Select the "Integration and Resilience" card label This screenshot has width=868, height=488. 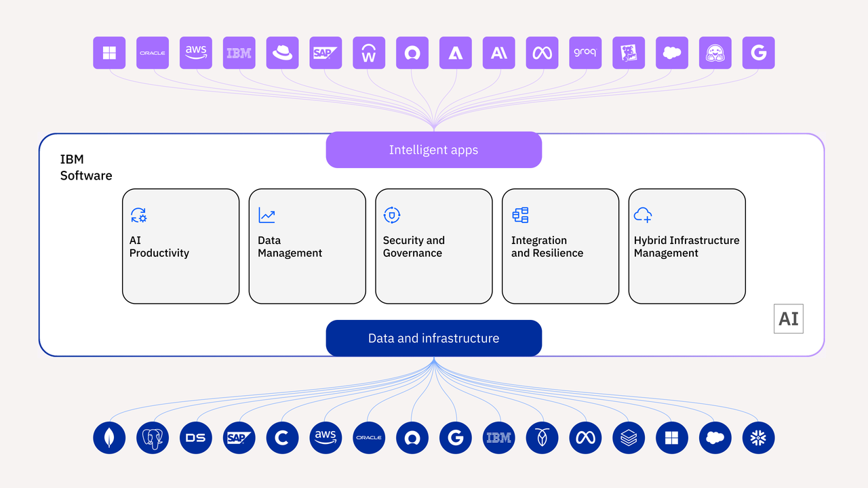[547, 247]
